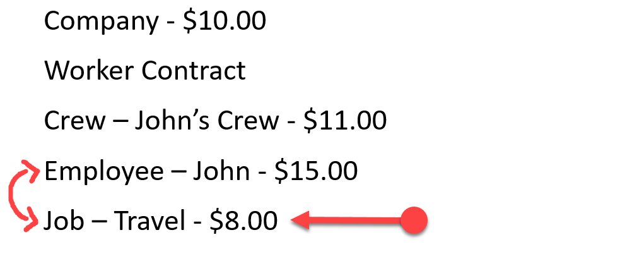Image resolution: width=644 pixels, height=254 pixels.
Task: Click the first word Crew in the crew line
Action: coord(75,121)
